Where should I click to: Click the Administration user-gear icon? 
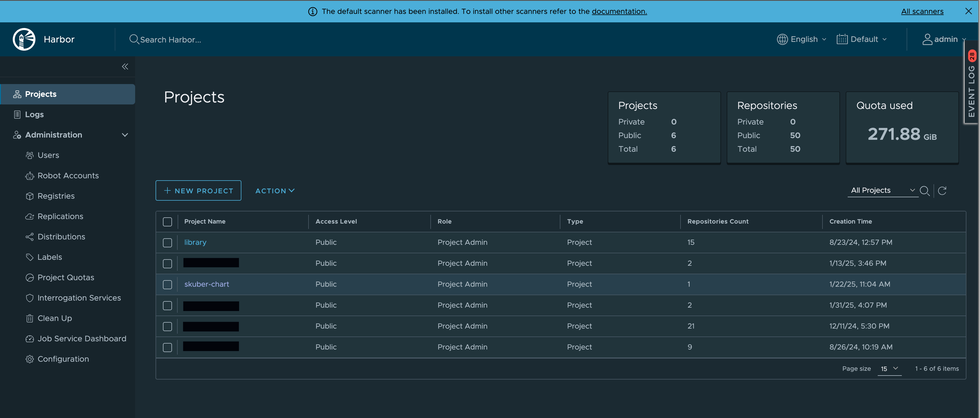(x=17, y=135)
